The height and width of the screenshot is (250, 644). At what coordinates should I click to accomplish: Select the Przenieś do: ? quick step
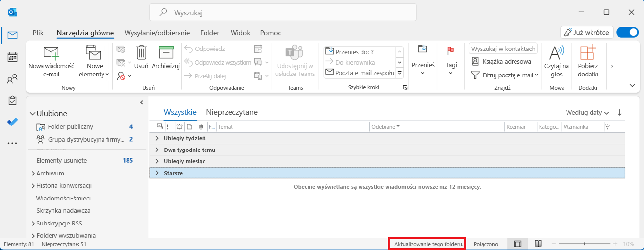point(359,52)
